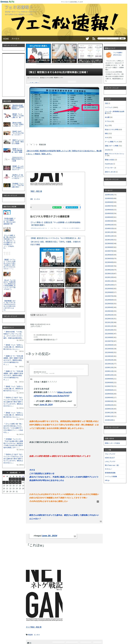Open popular article 【合意の有無】ジャンポケ斎藤
Viewport: 129px width, 644px height.
(10, 221)
